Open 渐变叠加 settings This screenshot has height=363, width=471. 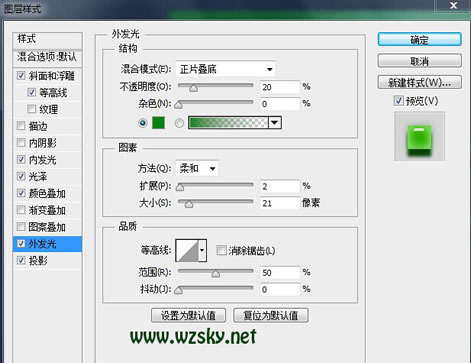coord(47,210)
